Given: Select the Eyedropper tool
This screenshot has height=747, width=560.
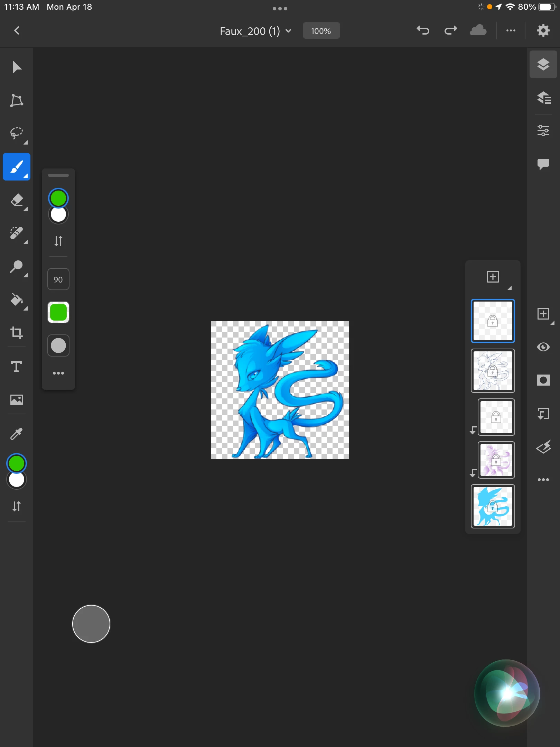Looking at the screenshot, I should coord(17,434).
